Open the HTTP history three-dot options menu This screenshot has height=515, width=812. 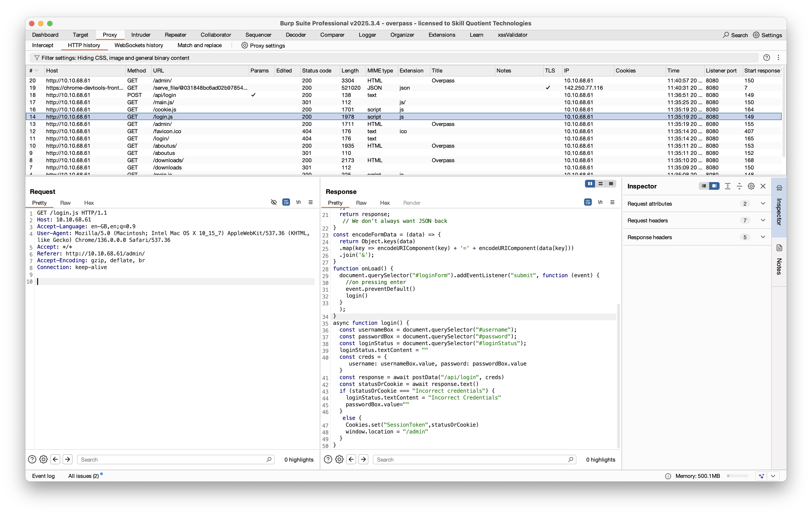pyautogui.click(x=779, y=58)
